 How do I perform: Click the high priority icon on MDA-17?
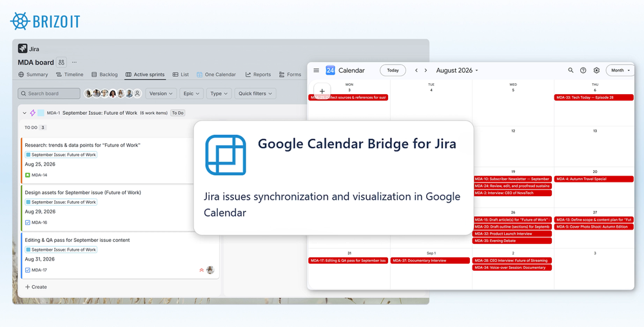[x=202, y=270]
